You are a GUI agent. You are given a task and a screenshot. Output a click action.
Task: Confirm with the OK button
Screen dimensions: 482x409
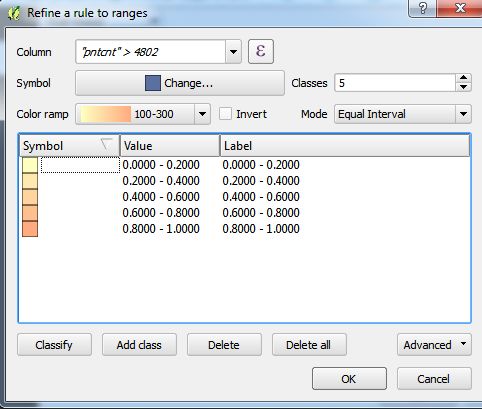[349, 379]
